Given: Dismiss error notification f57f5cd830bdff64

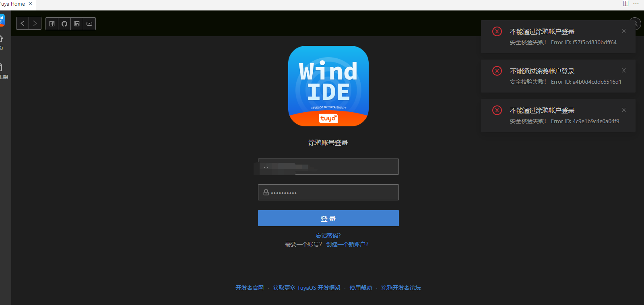Looking at the screenshot, I should pyautogui.click(x=624, y=31).
